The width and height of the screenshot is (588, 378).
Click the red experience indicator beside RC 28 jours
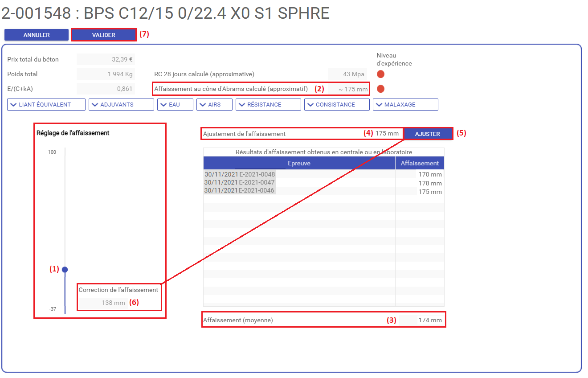point(380,74)
